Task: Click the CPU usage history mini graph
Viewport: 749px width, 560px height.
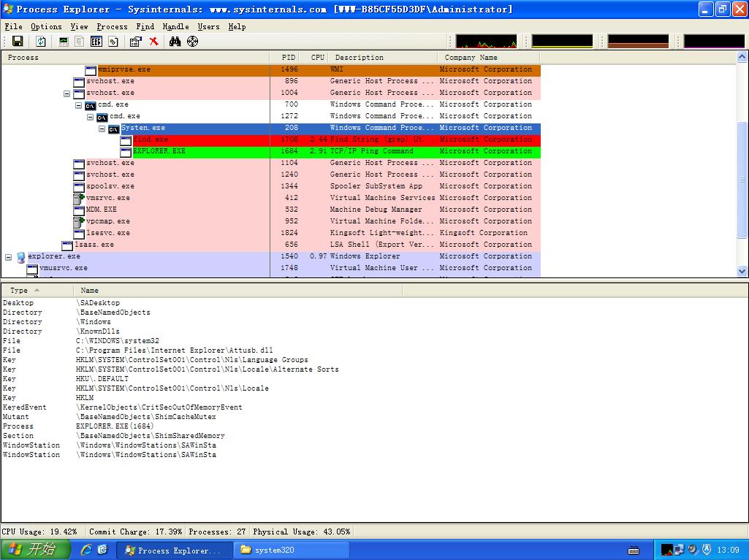Action: tap(486, 42)
